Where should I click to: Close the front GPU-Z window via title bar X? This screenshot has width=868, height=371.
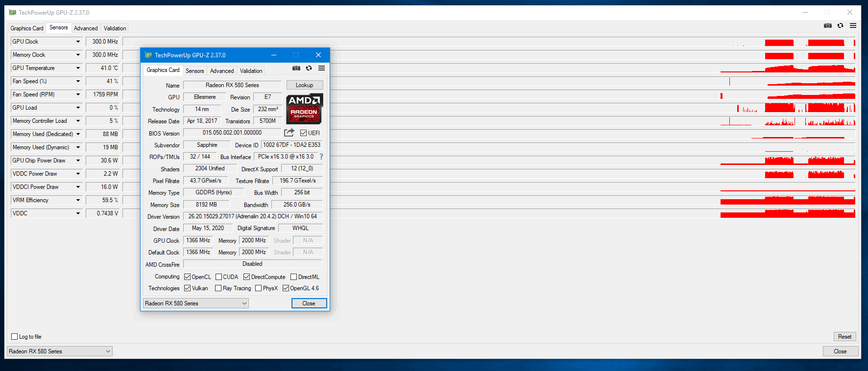318,55
